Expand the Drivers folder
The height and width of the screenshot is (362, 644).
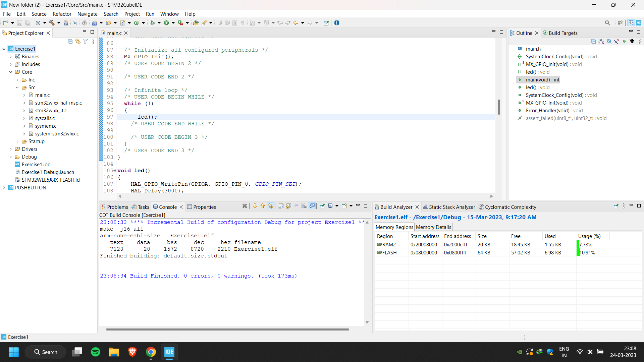(x=11, y=149)
